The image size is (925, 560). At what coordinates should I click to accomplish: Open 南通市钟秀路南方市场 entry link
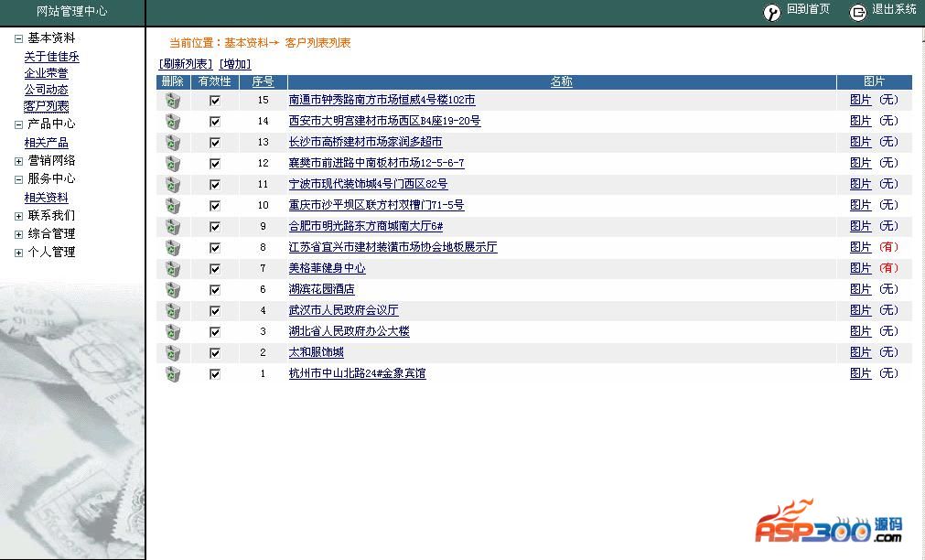(x=382, y=101)
